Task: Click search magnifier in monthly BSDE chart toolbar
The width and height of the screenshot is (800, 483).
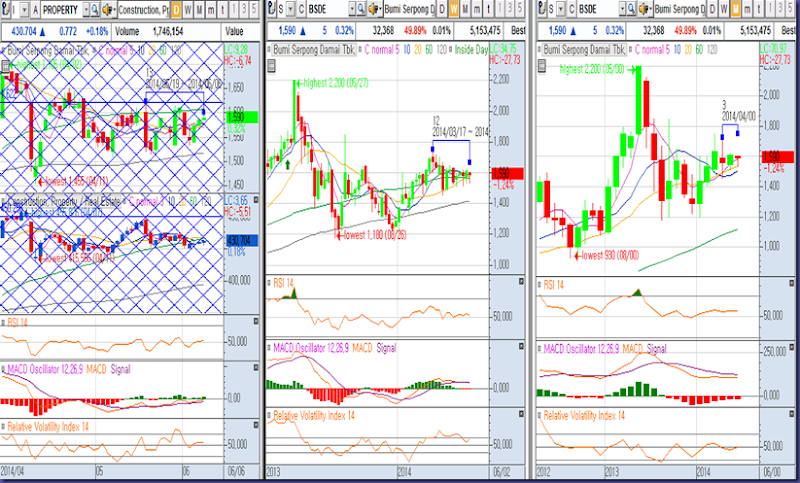Action: 632,9
